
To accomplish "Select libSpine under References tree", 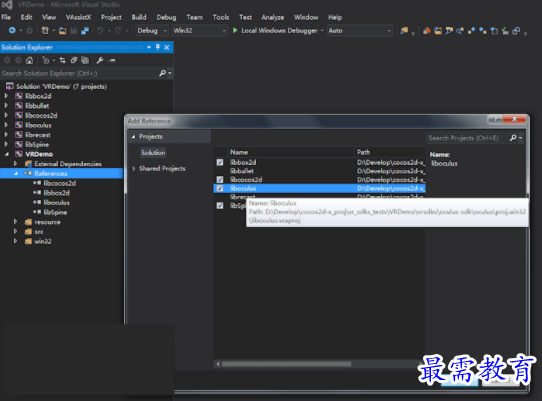I will (x=55, y=212).
